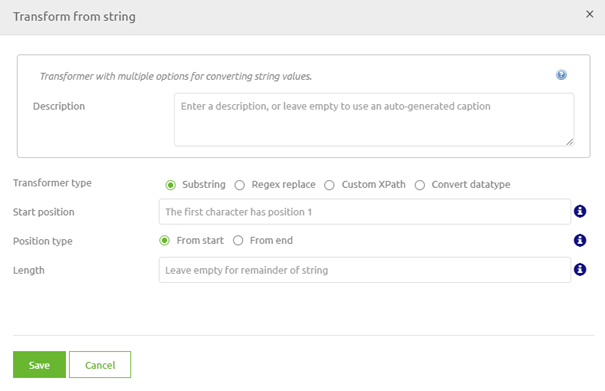The width and height of the screenshot is (605, 391).
Task: Show info for Start position field
Action: pyautogui.click(x=580, y=211)
